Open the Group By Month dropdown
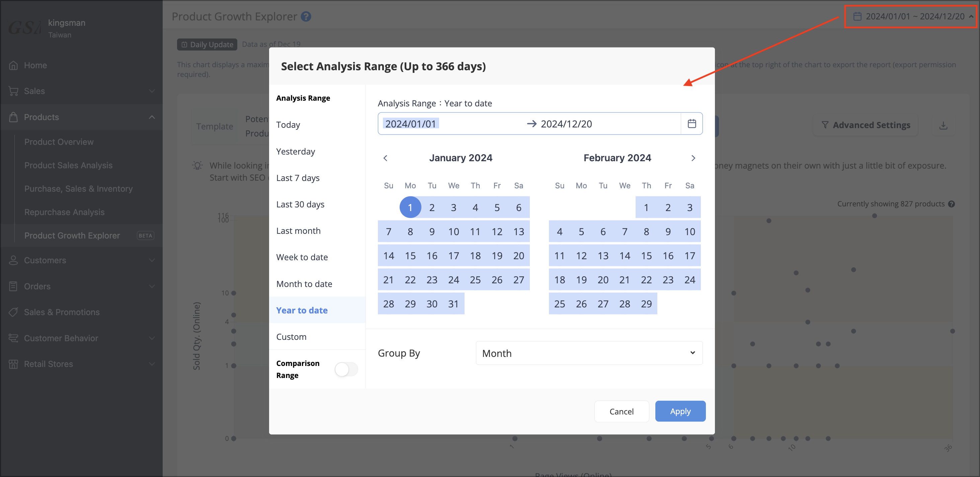The image size is (980, 477). coord(589,353)
